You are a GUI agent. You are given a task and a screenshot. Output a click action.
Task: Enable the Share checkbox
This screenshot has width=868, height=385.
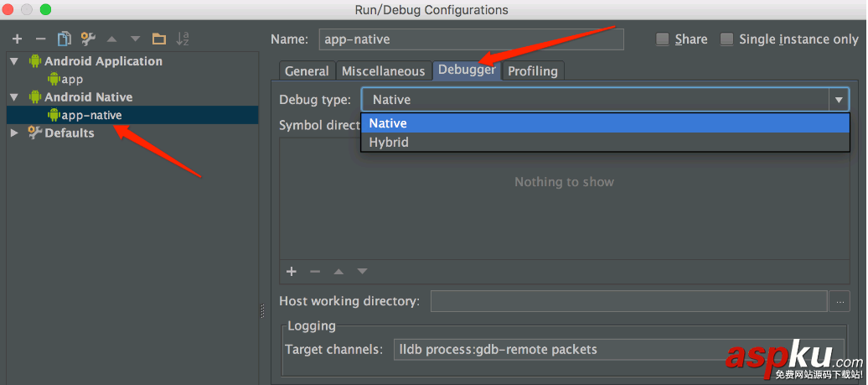[663, 39]
